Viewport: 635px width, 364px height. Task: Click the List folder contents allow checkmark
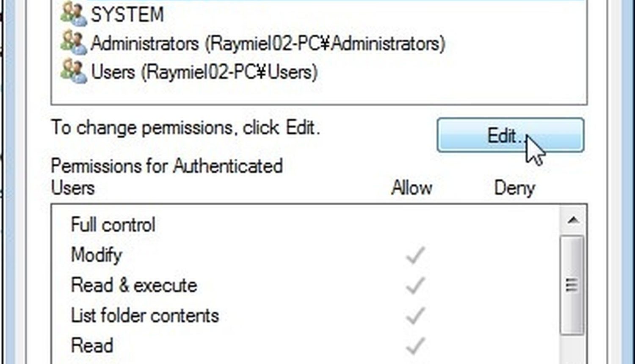[x=415, y=316]
